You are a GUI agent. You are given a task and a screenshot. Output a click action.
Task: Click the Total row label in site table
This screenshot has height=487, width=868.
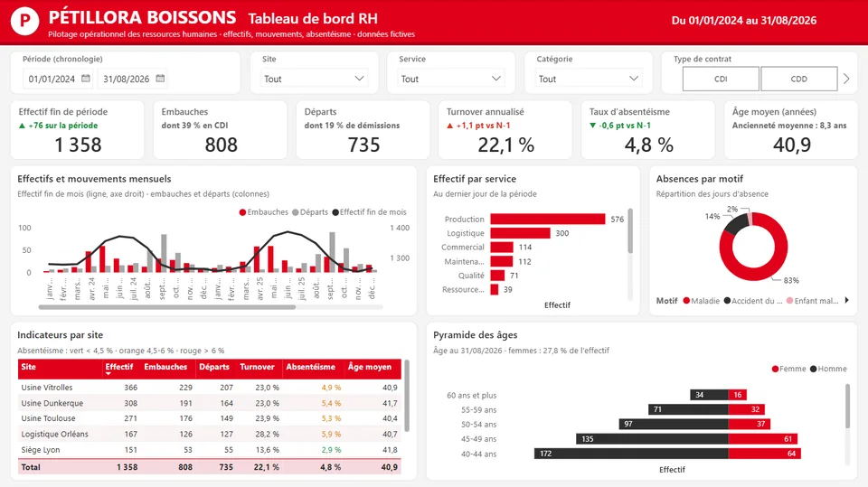pos(31,467)
